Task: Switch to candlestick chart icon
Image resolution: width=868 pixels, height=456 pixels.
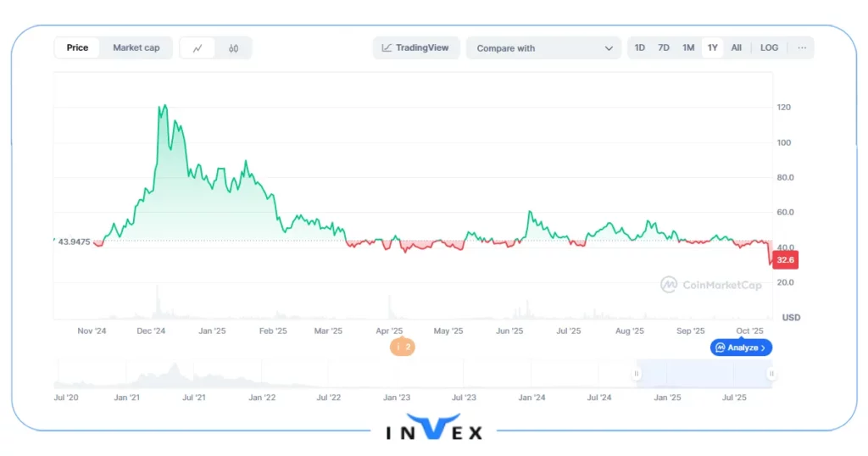Action: pyautogui.click(x=233, y=48)
